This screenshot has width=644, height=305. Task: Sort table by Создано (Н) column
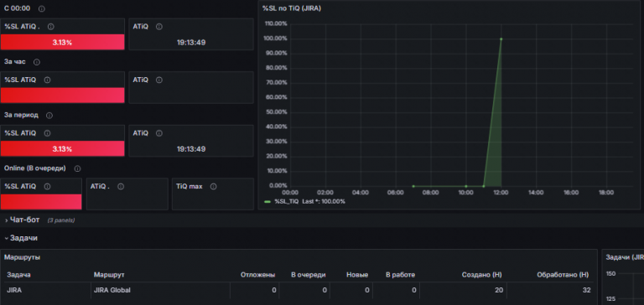coord(482,275)
